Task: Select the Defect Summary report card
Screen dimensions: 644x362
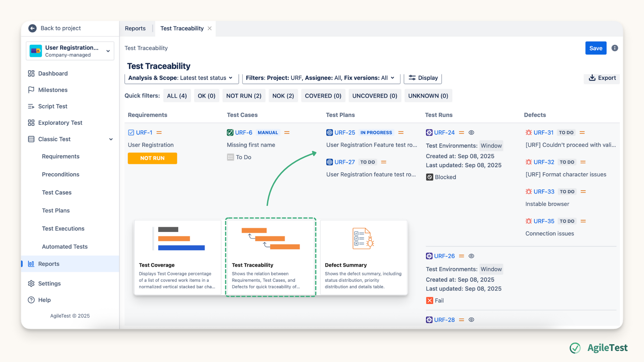Action: click(x=364, y=257)
